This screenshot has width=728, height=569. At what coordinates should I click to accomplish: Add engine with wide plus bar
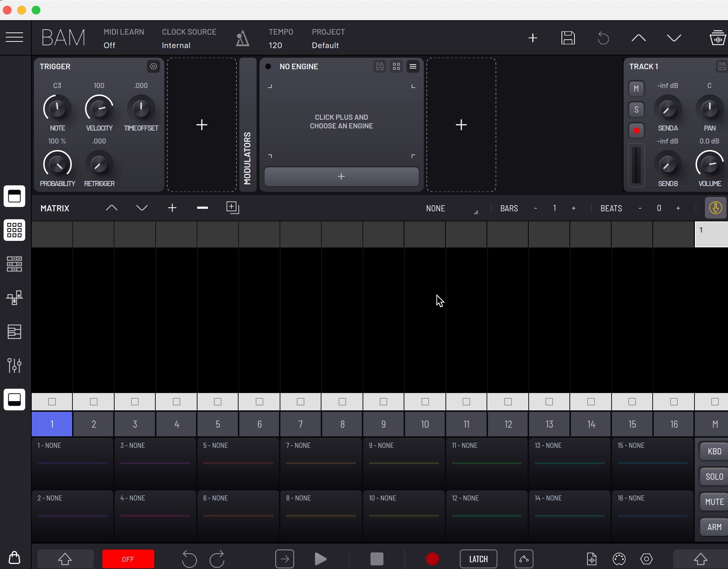341,176
